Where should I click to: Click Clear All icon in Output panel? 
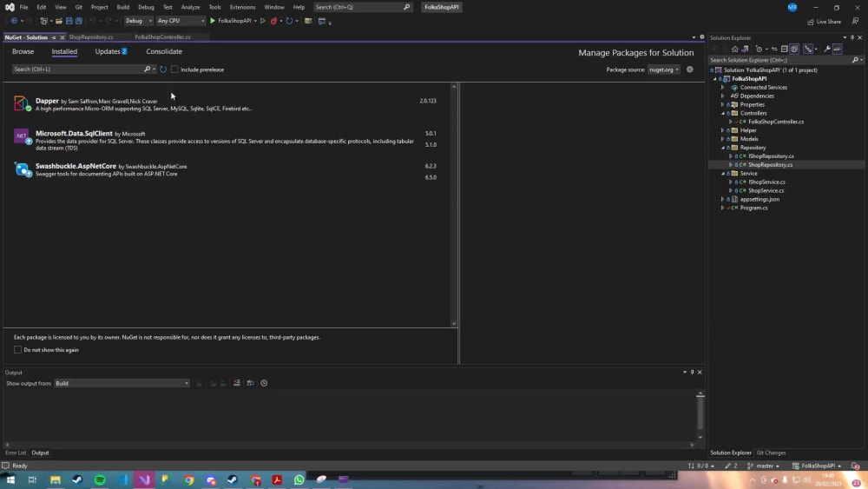[237, 383]
